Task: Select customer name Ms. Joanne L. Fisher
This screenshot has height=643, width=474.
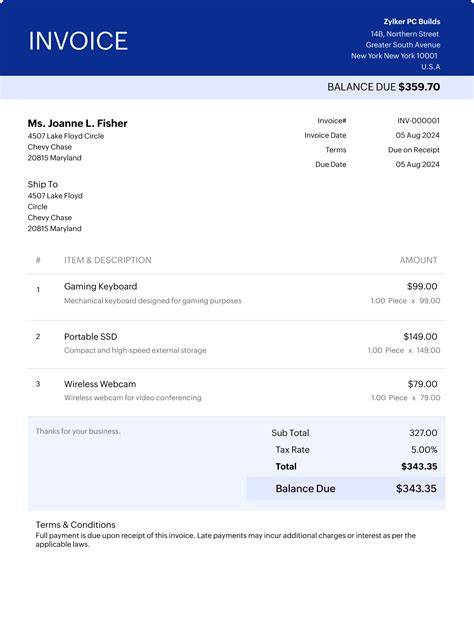Action: 77,123
